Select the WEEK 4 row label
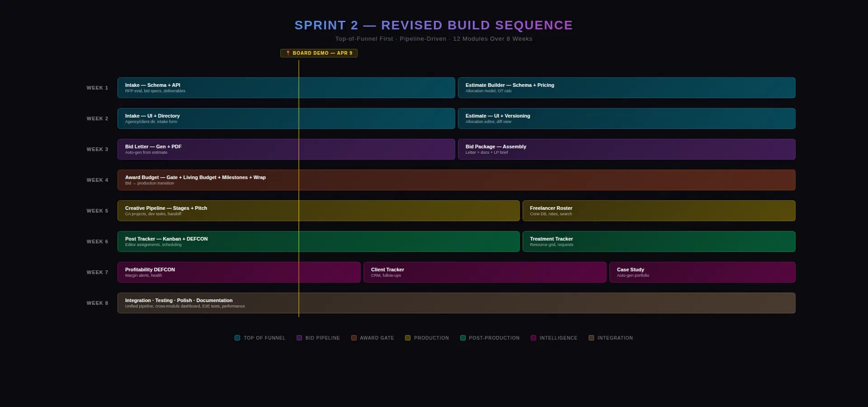 pyautogui.click(x=97, y=180)
